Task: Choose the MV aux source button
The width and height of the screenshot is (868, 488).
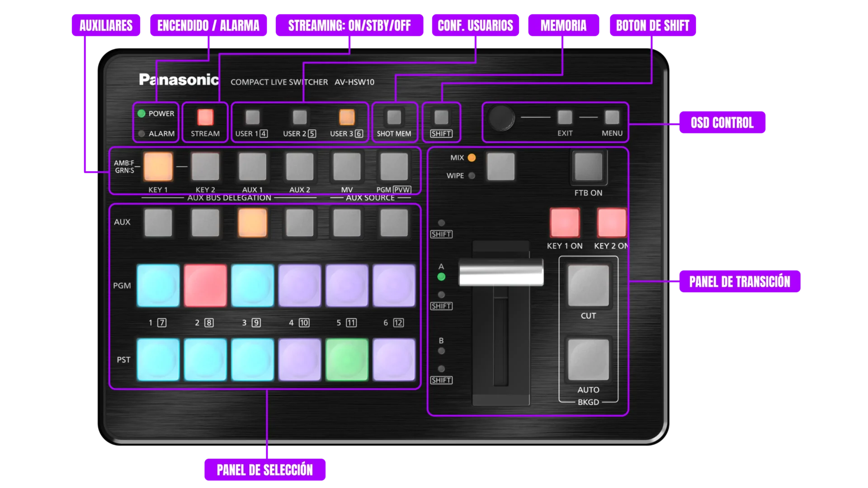Action: (x=347, y=166)
